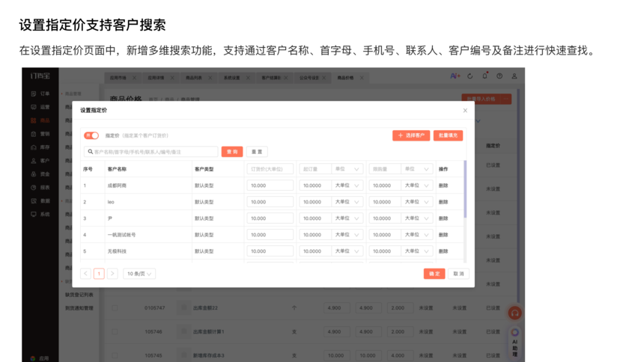Open the 客户 section in left sidebar
644x362 pixels.
click(x=41, y=161)
